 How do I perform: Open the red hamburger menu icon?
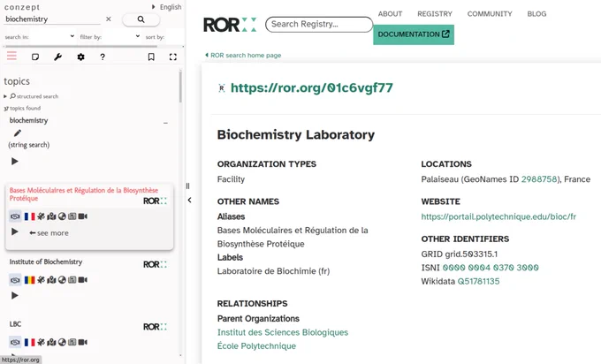11,57
